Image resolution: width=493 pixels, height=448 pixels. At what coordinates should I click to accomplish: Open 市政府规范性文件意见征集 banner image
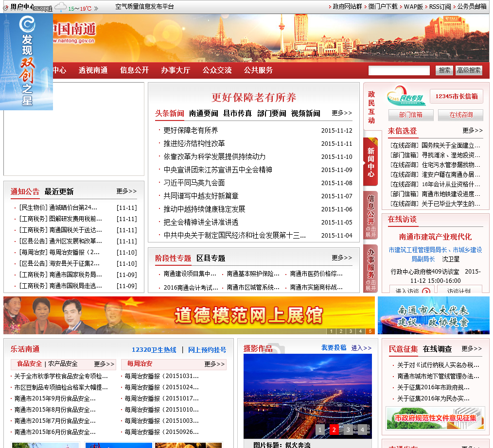point(435,418)
